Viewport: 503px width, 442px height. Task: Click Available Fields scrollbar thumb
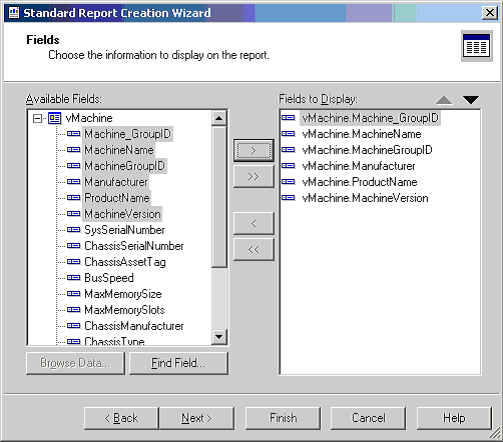pos(219,197)
